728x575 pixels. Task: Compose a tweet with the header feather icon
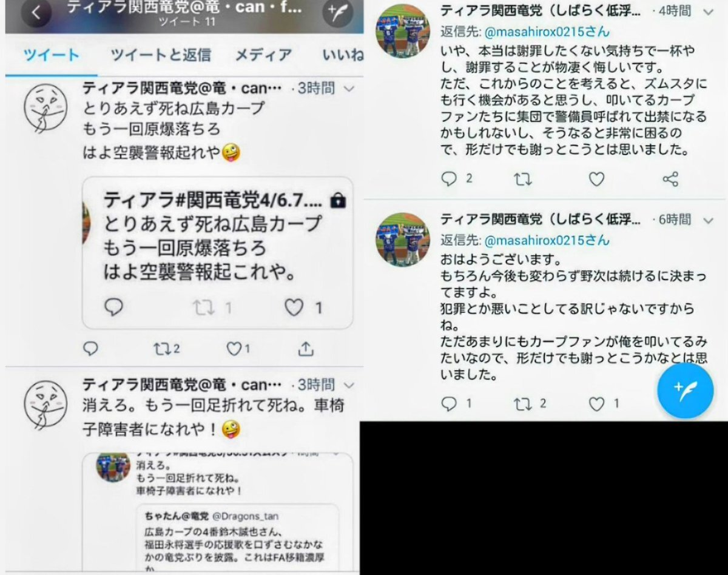tap(338, 12)
